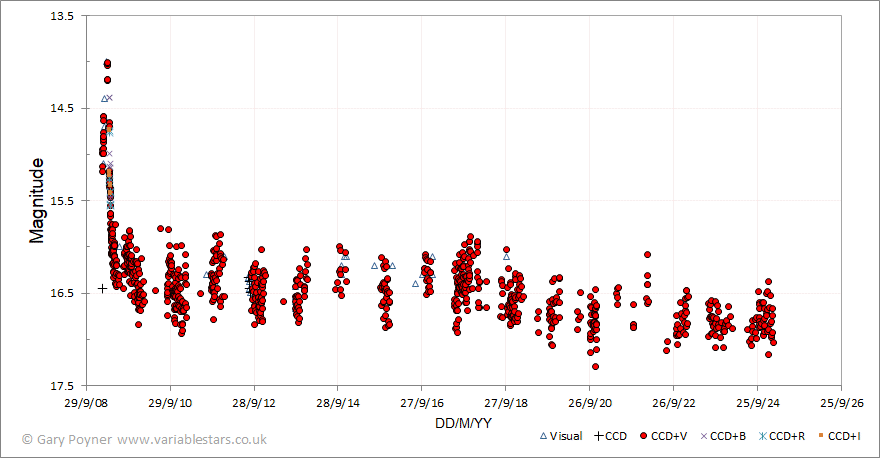Screen dimensions: 880x458
Task: Click the 15.5 magnitude axis label
Action: click(62, 201)
